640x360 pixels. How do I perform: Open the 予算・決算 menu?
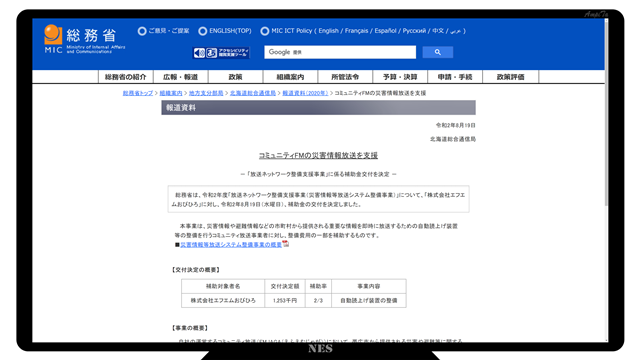[400, 77]
